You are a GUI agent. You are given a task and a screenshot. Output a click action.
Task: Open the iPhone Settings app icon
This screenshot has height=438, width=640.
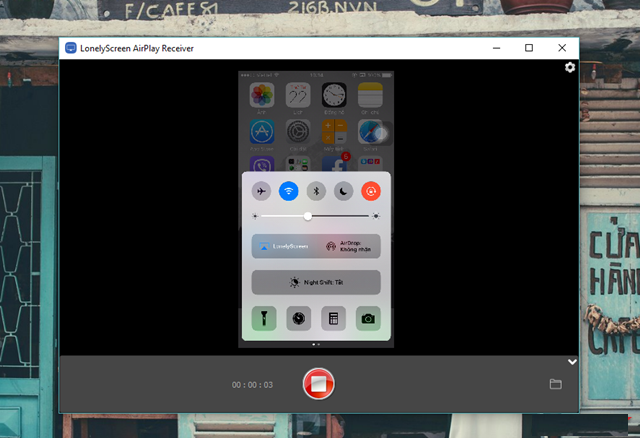[298, 132]
